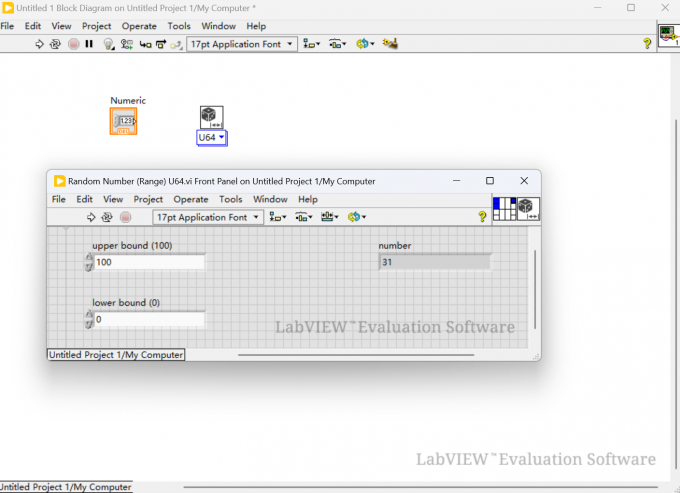
Task: Open Distribute Objects dropdown in block diagram toolbar
Action: (337, 44)
